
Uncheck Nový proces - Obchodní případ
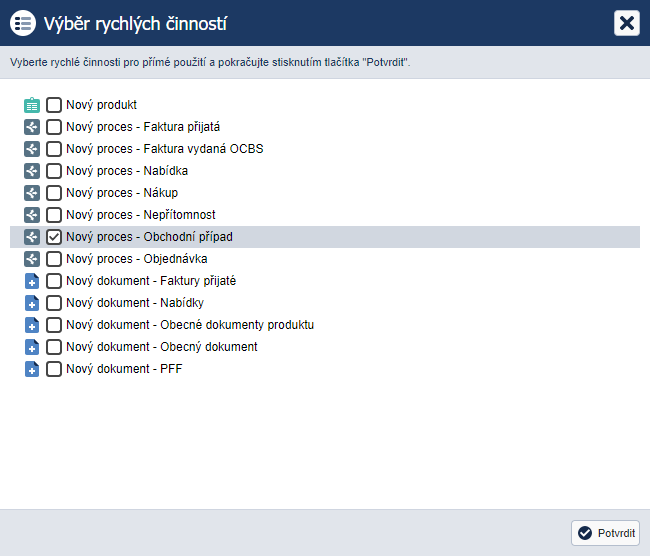click(x=54, y=237)
